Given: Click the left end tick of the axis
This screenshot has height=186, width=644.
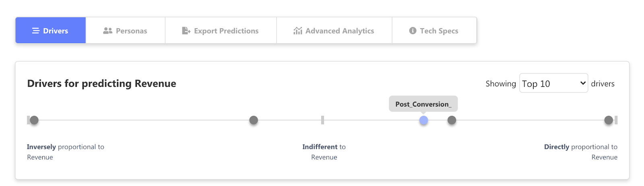Looking at the screenshot, I should pos(28,120).
